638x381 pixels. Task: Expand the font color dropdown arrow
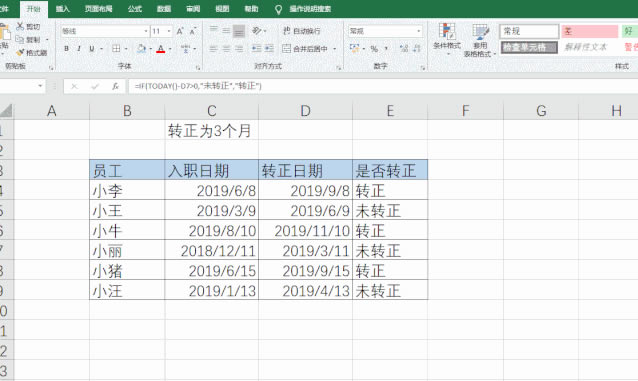tap(170, 49)
